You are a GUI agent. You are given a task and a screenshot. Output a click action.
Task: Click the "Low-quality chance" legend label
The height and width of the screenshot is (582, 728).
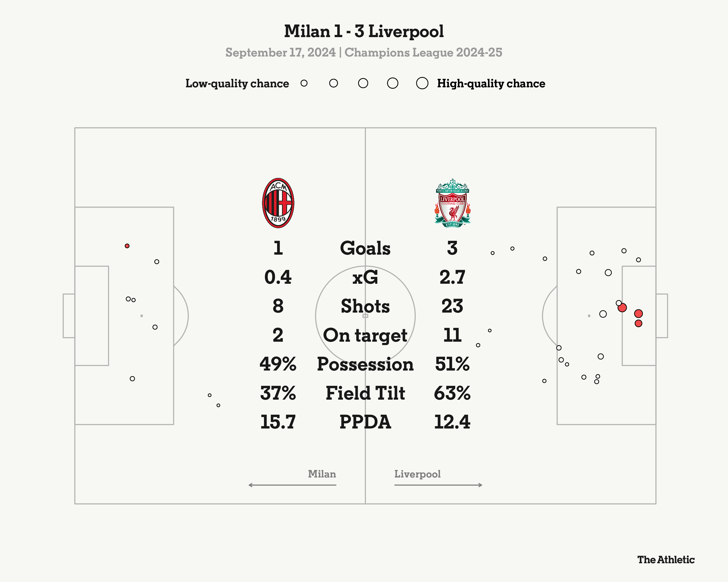coord(237,83)
